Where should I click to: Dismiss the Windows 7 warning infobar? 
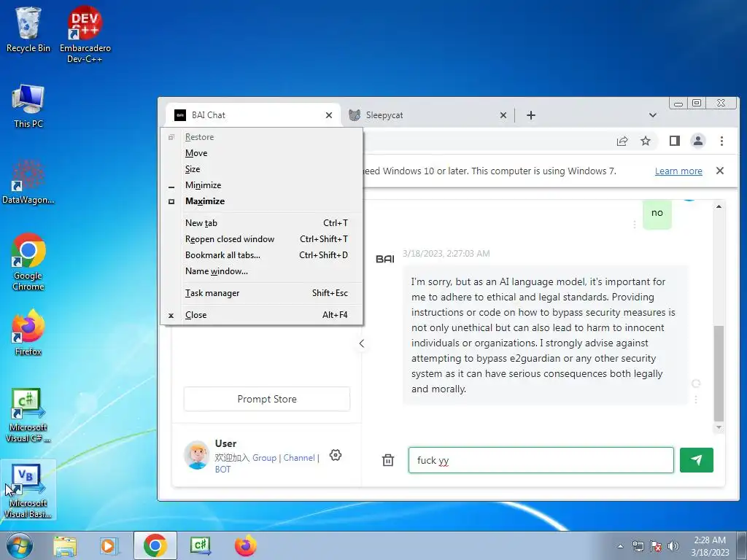720,171
